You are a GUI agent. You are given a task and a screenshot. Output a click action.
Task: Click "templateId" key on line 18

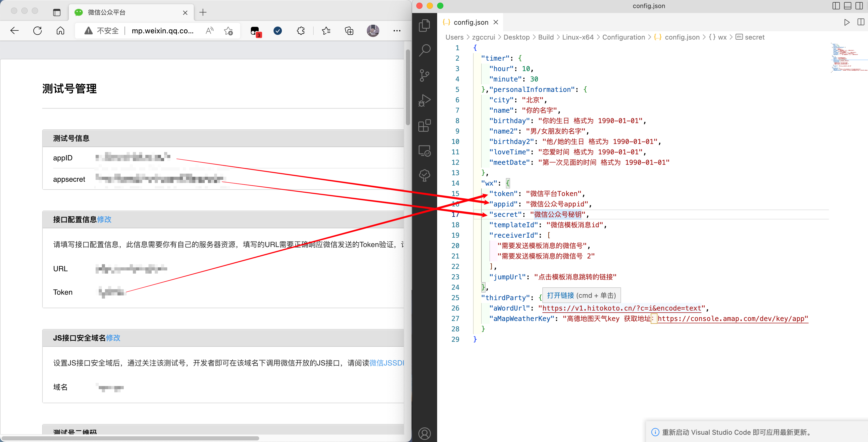pos(514,225)
